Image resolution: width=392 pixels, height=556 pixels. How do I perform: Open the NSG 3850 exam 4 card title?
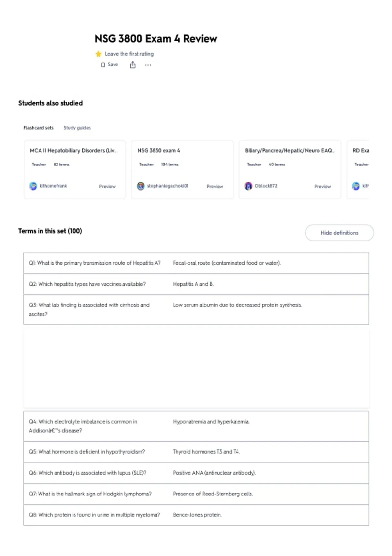(159, 150)
